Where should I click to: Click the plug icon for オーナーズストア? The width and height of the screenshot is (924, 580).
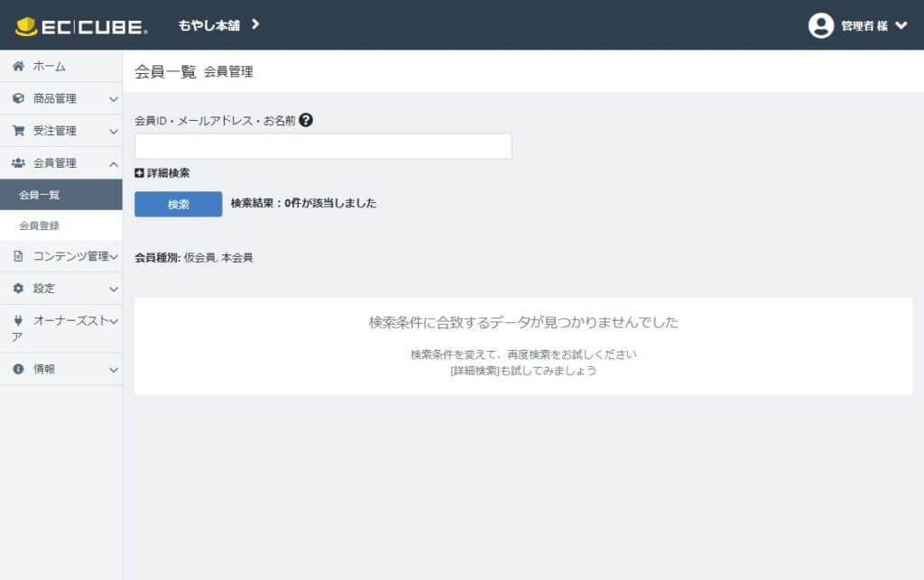(18, 321)
